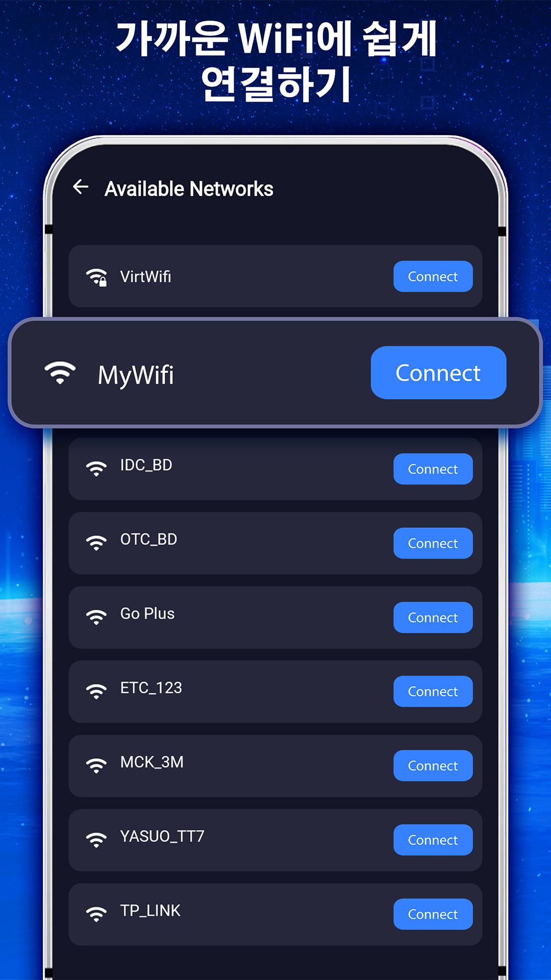Click the WiFi icon next to ETC_123
Screen dimensions: 551x980
pos(96,691)
